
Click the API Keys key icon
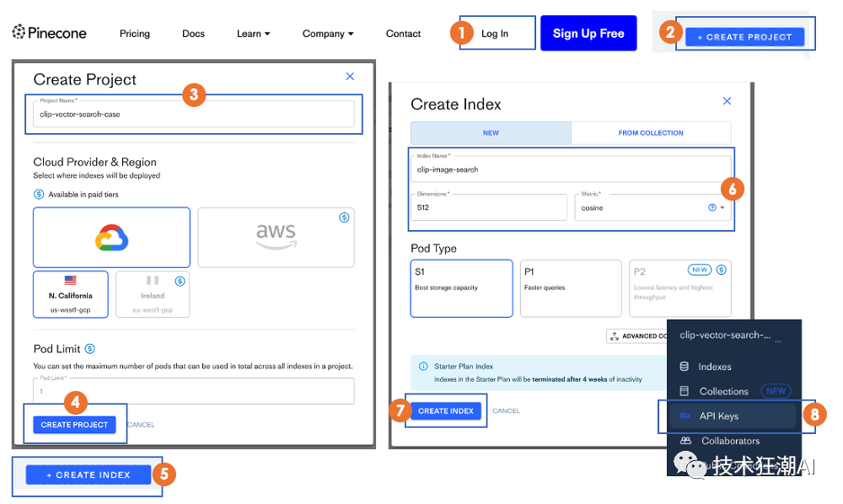click(x=685, y=416)
